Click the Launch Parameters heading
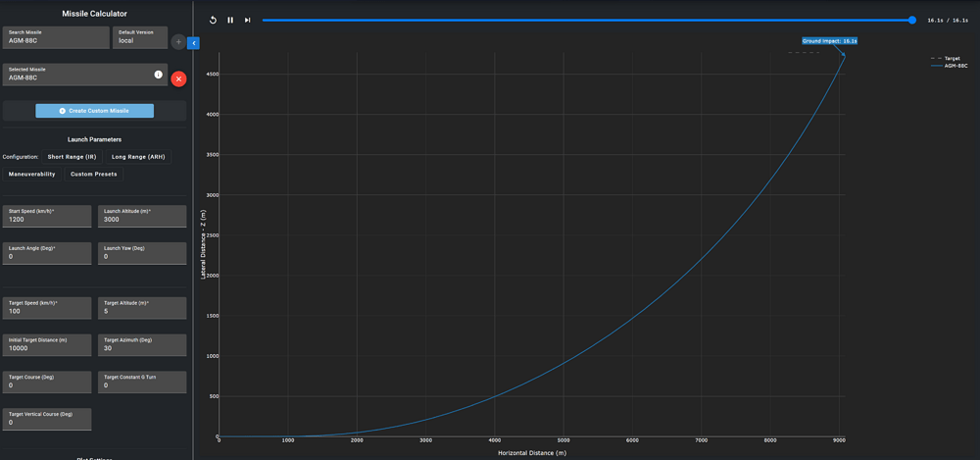 point(94,139)
